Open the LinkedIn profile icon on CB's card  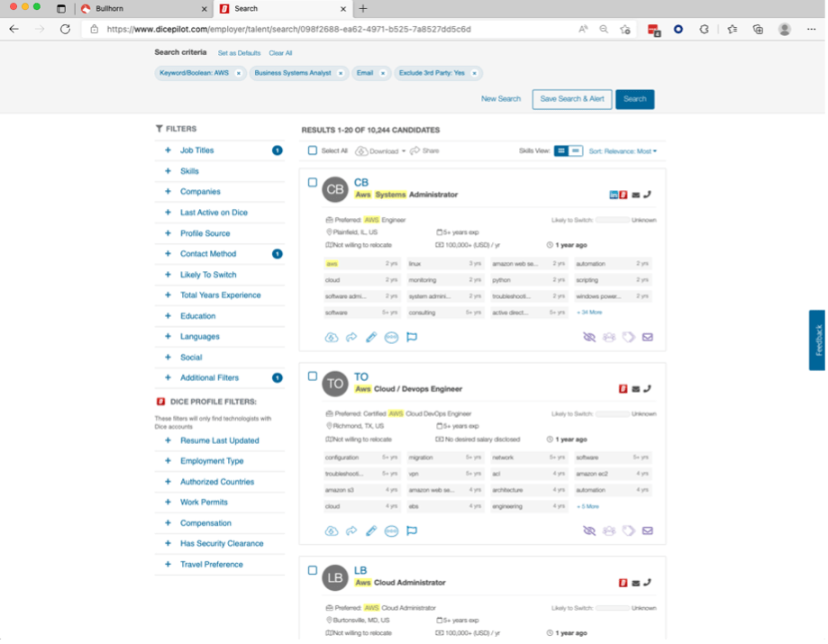614,194
